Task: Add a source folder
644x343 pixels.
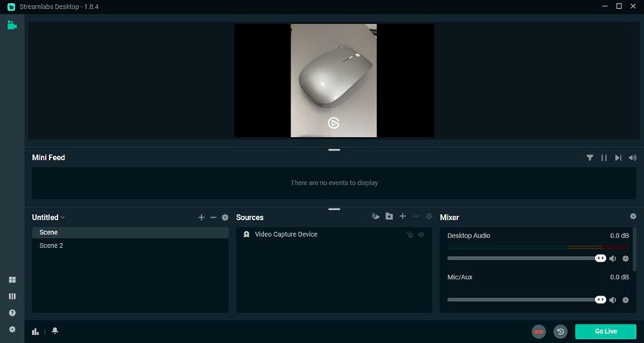Action: tap(389, 216)
